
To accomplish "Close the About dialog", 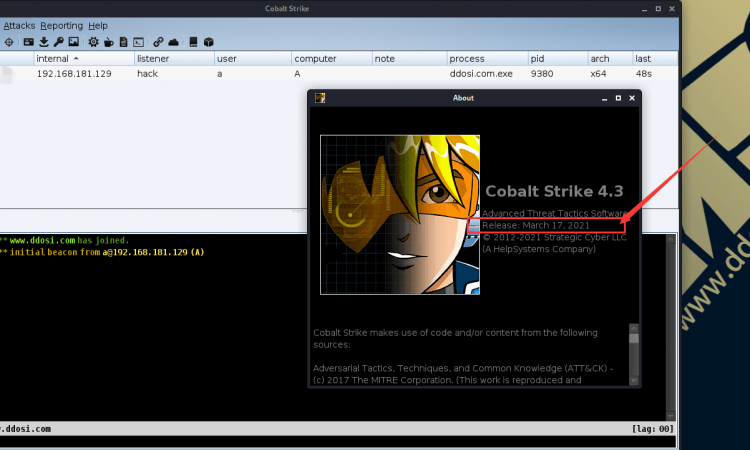I will 632,98.
